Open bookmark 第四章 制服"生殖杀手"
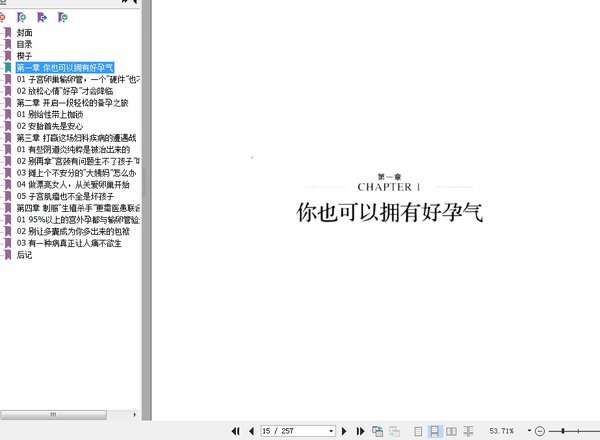This screenshot has height=440, width=600. point(78,208)
